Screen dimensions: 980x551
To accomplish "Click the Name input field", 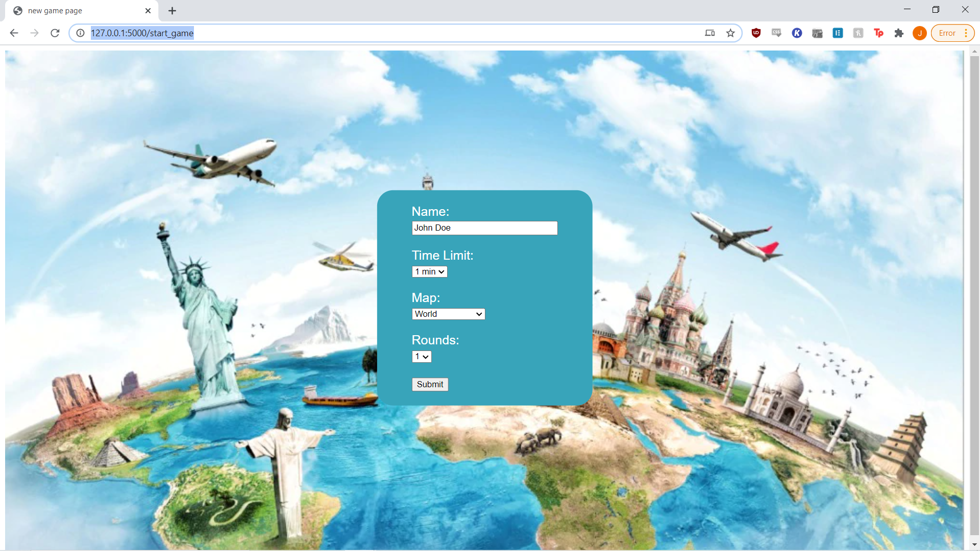I will click(484, 228).
